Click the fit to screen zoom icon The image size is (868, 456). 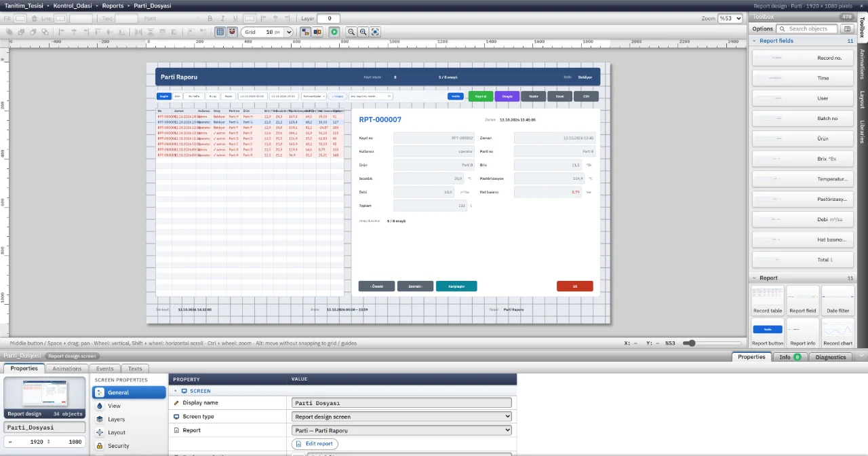pyautogui.click(x=375, y=32)
